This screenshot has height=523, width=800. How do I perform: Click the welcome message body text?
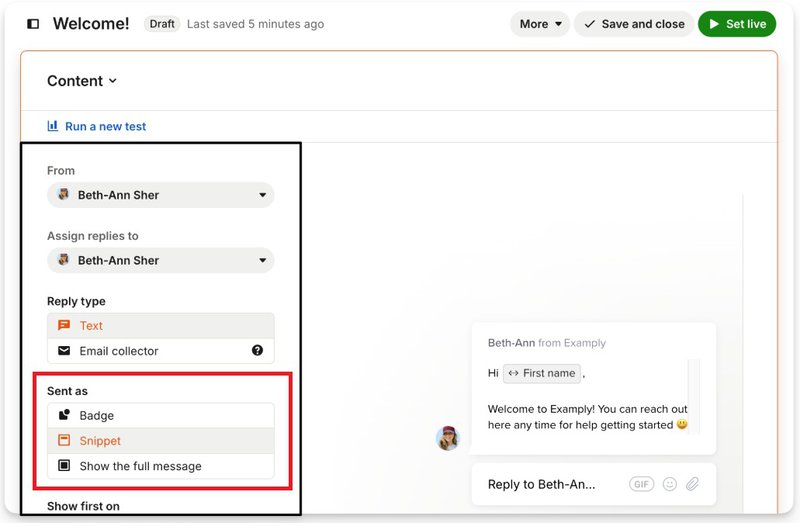(588, 417)
